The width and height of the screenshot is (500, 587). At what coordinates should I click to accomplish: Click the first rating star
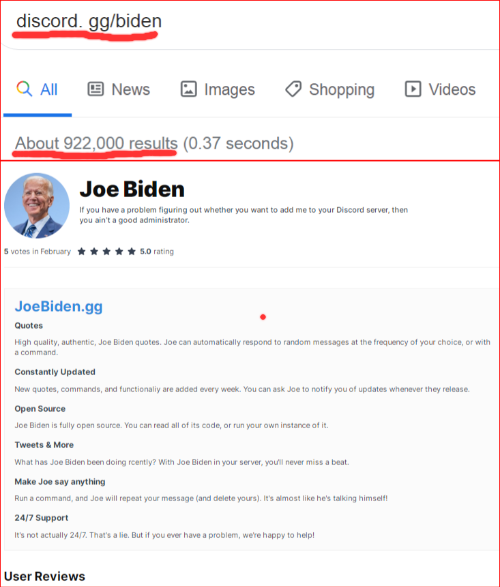[81, 252]
